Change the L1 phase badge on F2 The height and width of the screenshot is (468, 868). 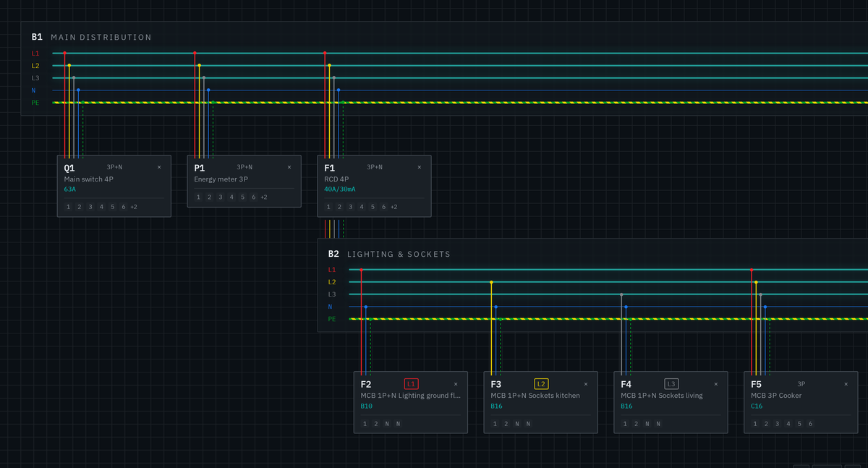[412, 384]
